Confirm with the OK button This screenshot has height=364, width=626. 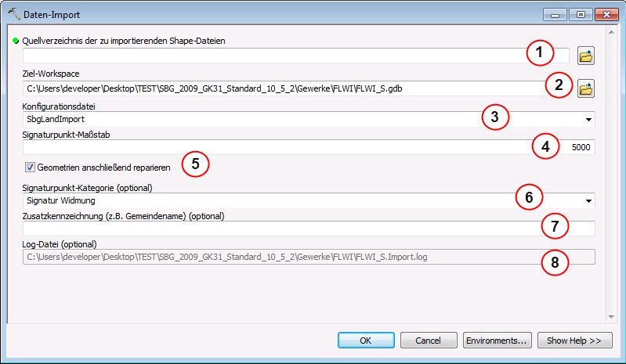tap(366, 340)
